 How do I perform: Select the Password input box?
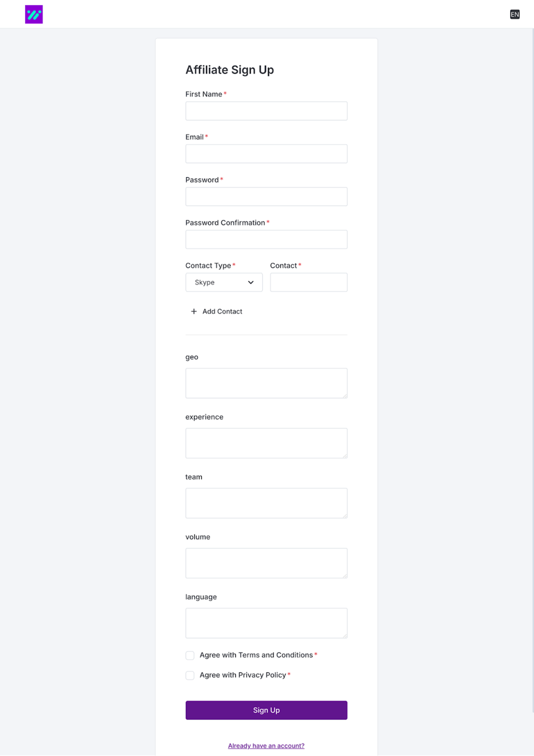(x=266, y=197)
